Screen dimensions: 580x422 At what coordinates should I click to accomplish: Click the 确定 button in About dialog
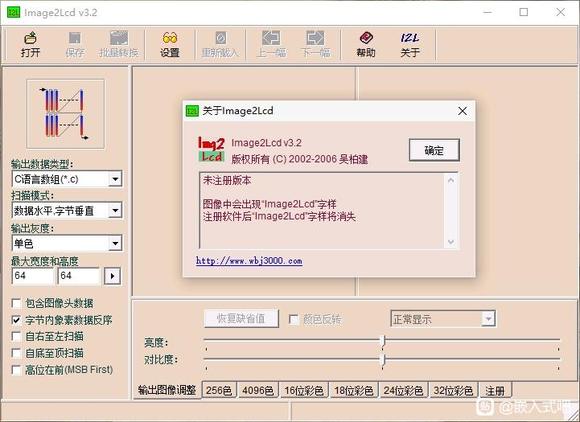[x=434, y=150]
